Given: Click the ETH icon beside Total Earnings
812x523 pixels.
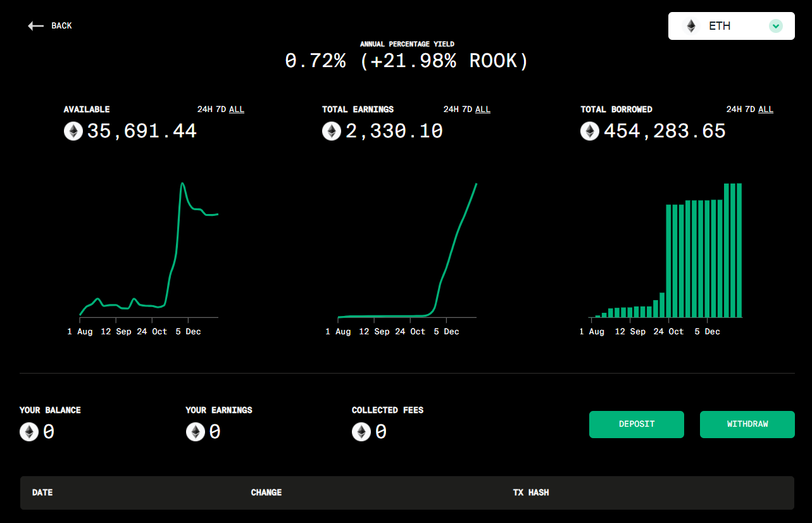Looking at the screenshot, I should (332, 131).
